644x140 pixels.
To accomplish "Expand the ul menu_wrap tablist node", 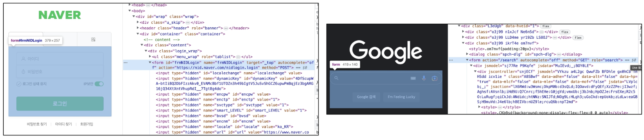I will 150,57.
